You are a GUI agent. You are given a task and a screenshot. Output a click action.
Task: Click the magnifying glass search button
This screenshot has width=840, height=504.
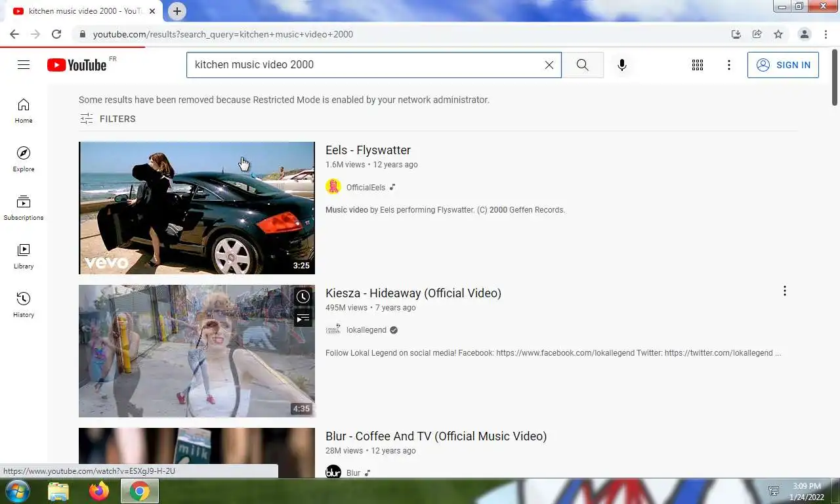pos(583,65)
